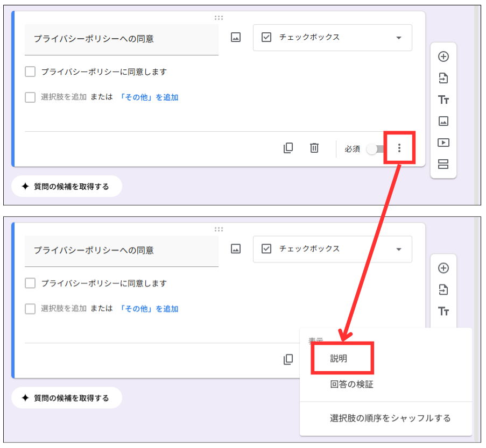Choose 選択肢の順序をシャッフルする menu item

pyautogui.click(x=390, y=418)
